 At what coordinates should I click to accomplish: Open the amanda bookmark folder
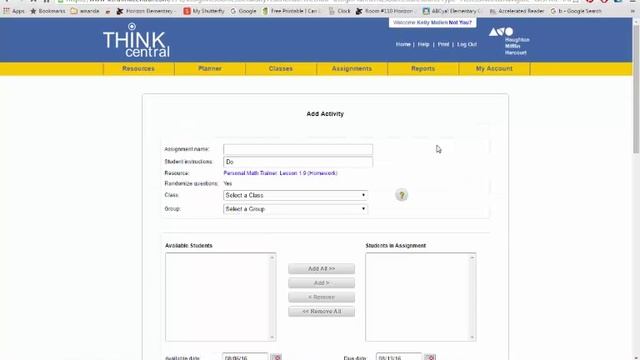click(x=85, y=11)
